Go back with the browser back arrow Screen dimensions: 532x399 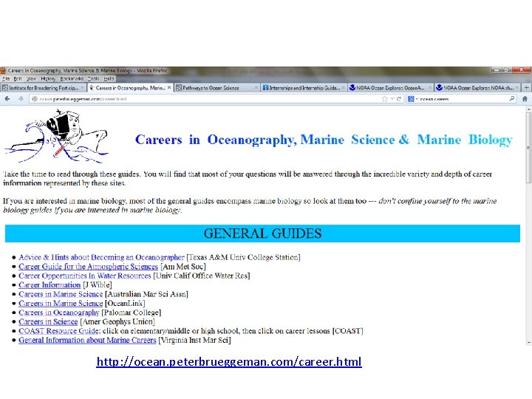tap(7, 99)
